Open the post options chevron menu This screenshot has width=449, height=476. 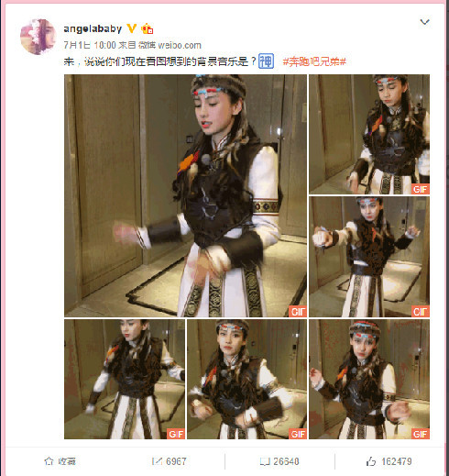424,22
